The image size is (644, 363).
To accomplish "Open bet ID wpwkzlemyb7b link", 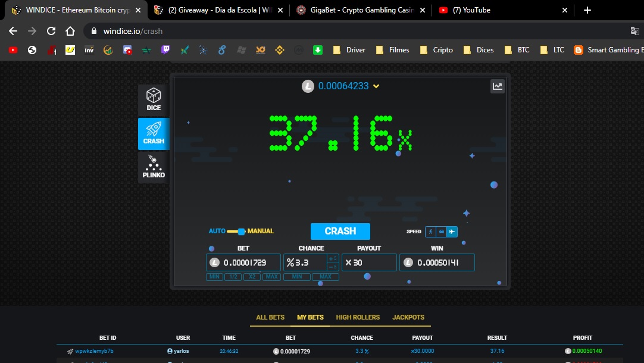I will click(x=94, y=351).
